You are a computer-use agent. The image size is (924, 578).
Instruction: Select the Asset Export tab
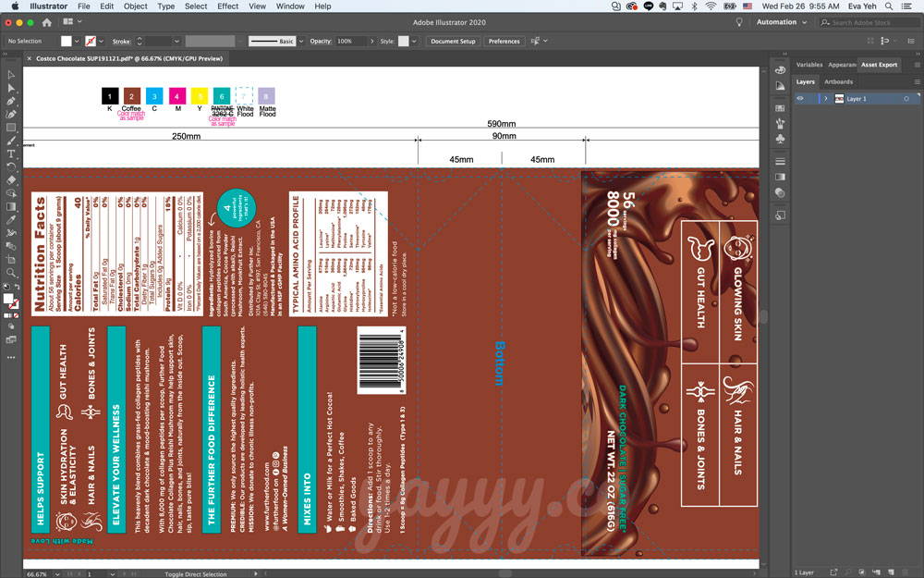point(879,65)
